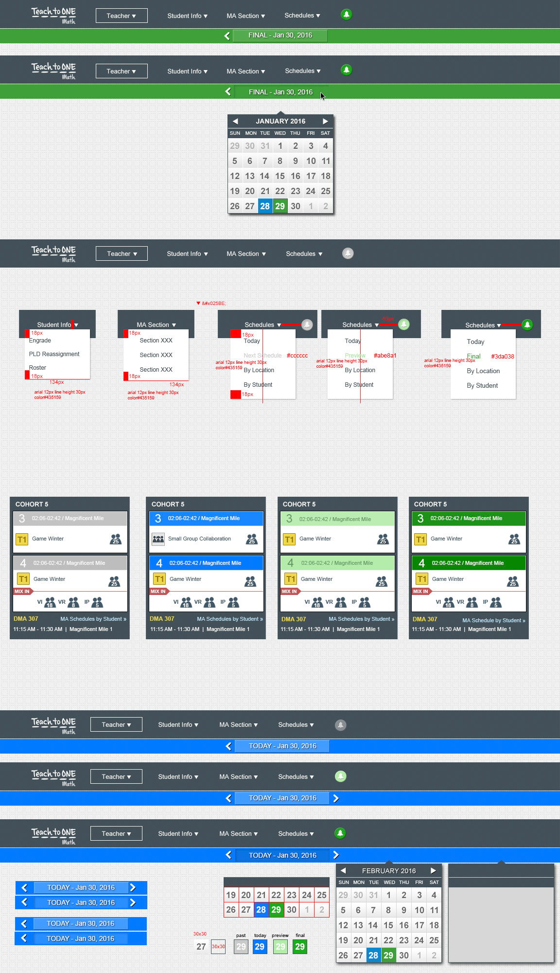Screen dimensions: 560x973
Task: Click DMA 307 in light-green cohort card
Action: (x=294, y=619)
